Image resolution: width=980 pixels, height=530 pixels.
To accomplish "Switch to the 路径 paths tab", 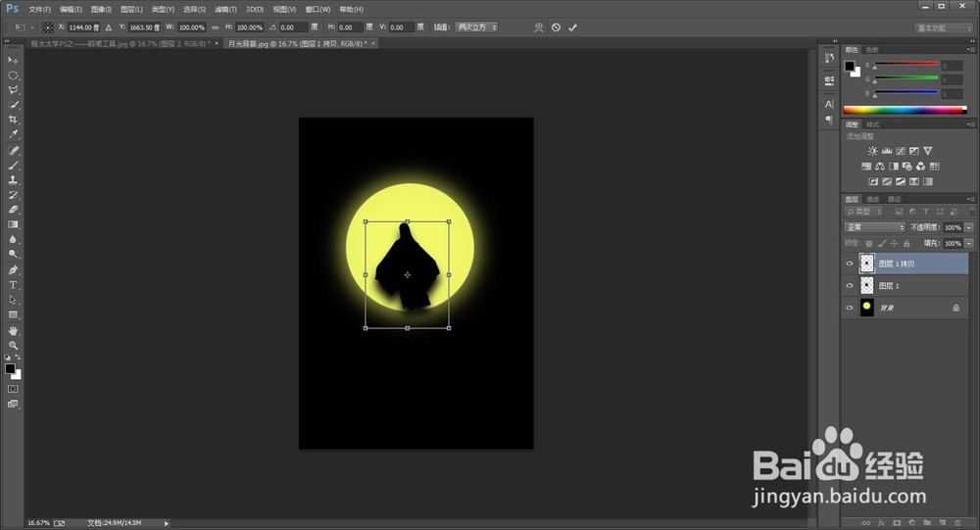I will tap(895, 200).
